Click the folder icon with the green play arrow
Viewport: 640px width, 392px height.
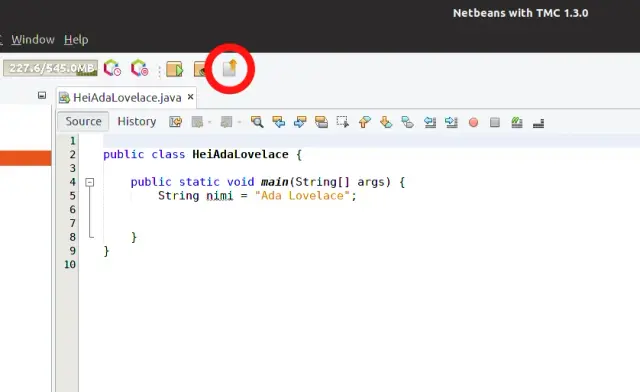click(175, 69)
